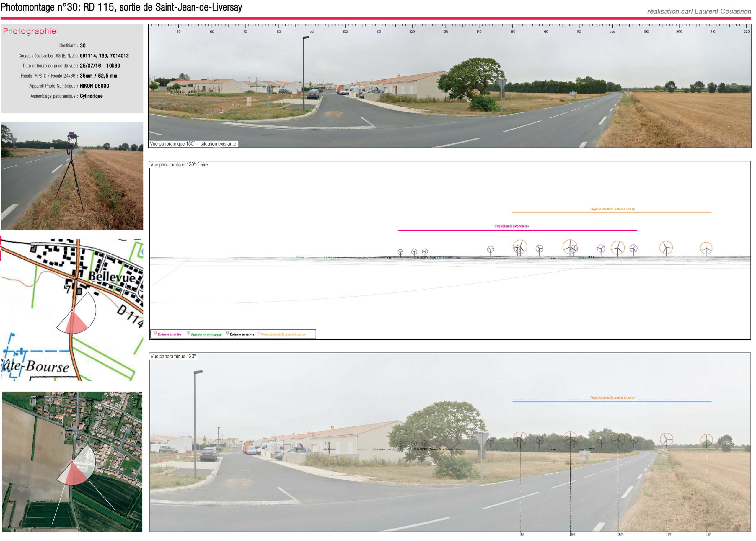
Task: Click the 'sud' mark on compass ruler
Action: click(x=612, y=32)
